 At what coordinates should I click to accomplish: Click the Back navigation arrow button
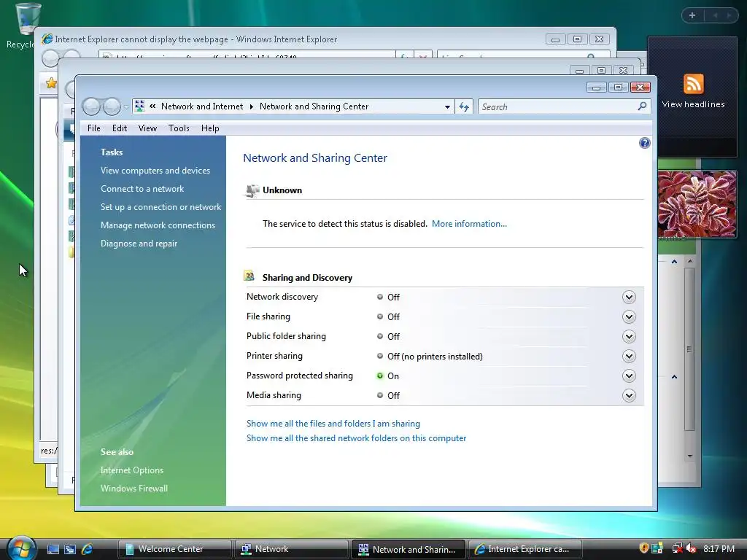(x=91, y=106)
